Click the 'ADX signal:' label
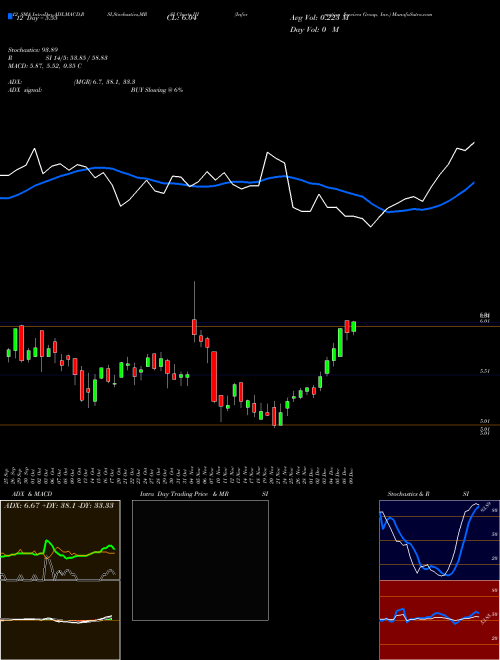Image resolution: width=500 pixels, height=660 pixels. tap(24, 90)
